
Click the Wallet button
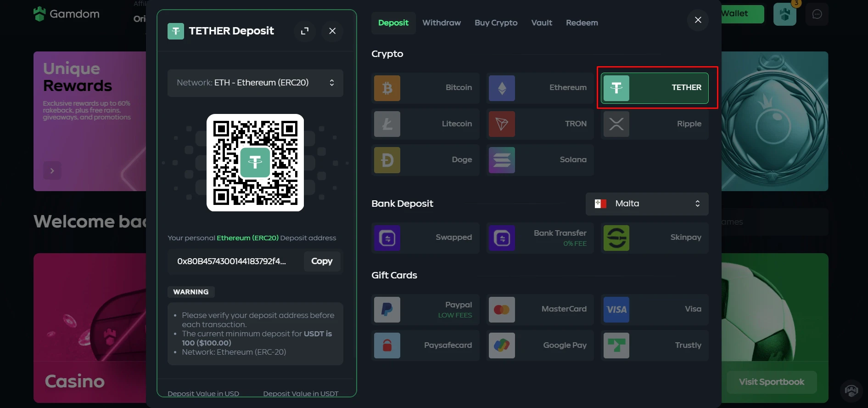[742, 14]
